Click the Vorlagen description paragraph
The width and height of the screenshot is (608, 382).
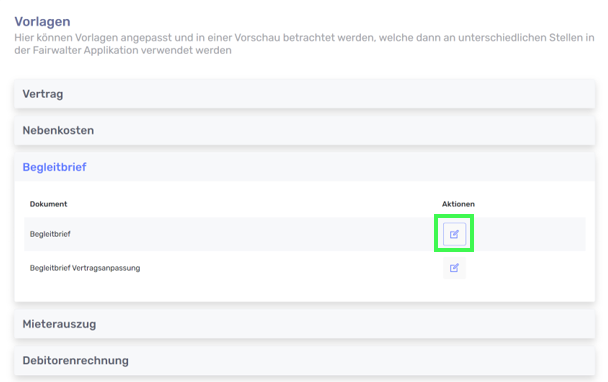304,44
